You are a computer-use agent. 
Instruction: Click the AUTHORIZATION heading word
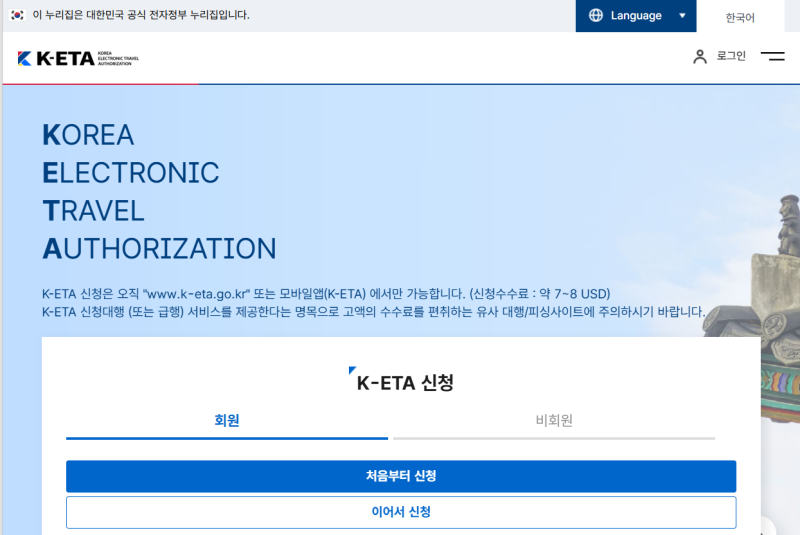(x=159, y=249)
